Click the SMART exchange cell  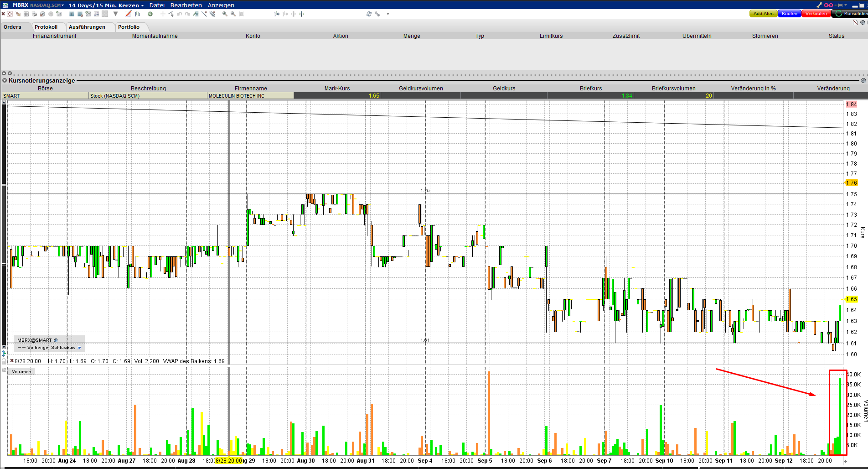pos(45,95)
